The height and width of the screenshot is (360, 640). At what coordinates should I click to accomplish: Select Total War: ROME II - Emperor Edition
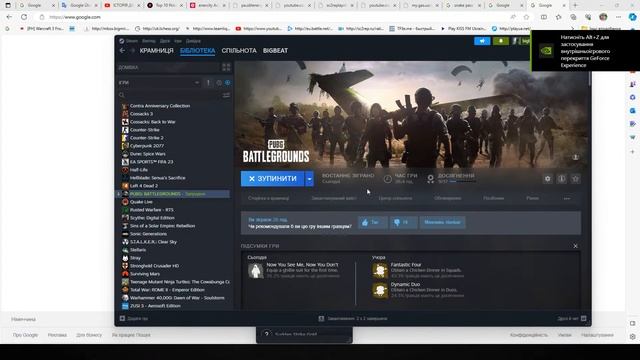[x=167, y=290]
